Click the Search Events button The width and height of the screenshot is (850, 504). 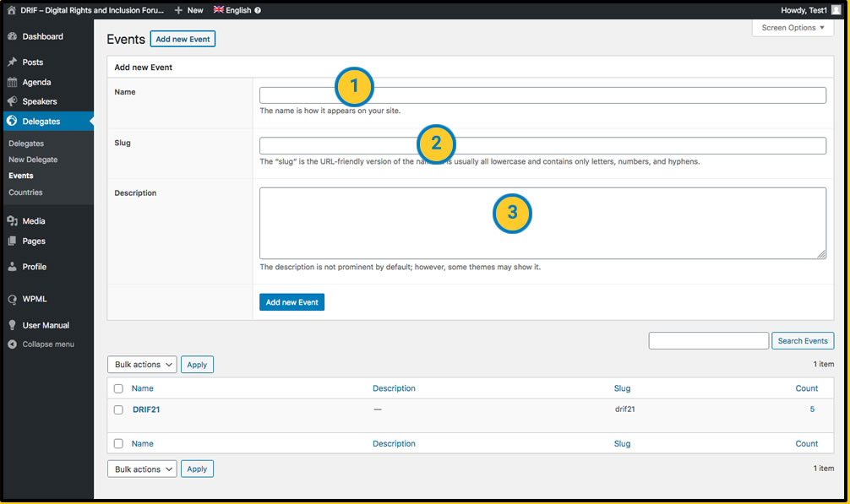tap(802, 341)
